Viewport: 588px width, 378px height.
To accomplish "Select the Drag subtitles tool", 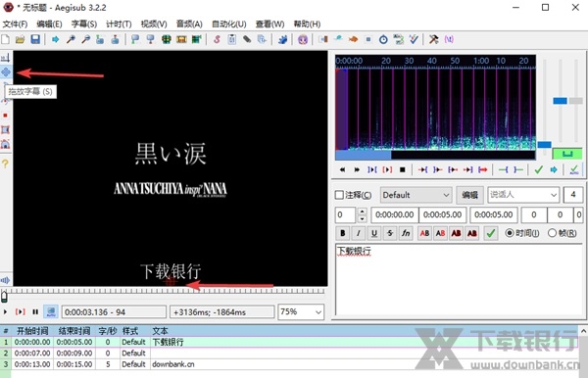I will click(x=5, y=71).
